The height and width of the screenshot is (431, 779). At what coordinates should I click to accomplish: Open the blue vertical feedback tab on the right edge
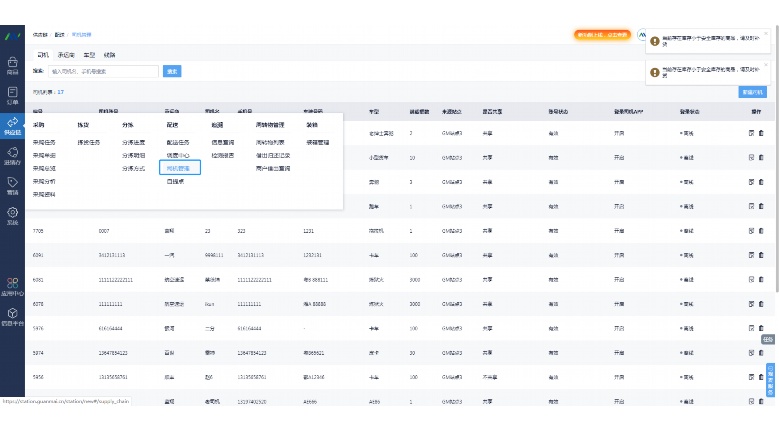tap(771, 380)
